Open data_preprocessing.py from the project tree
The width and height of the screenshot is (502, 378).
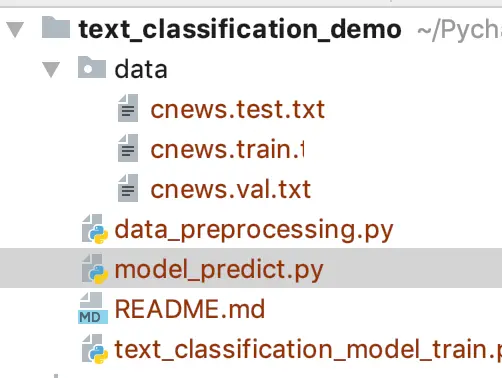(x=254, y=230)
